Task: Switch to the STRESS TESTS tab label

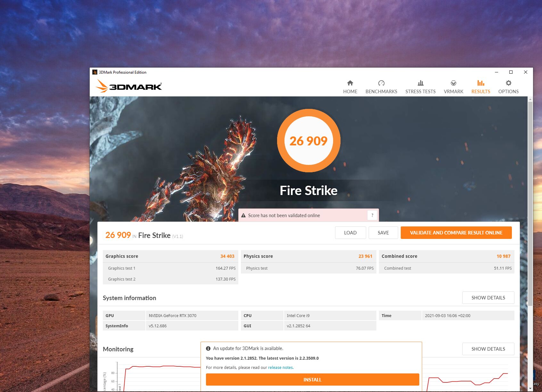Action: pyautogui.click(x=421, y=92)
